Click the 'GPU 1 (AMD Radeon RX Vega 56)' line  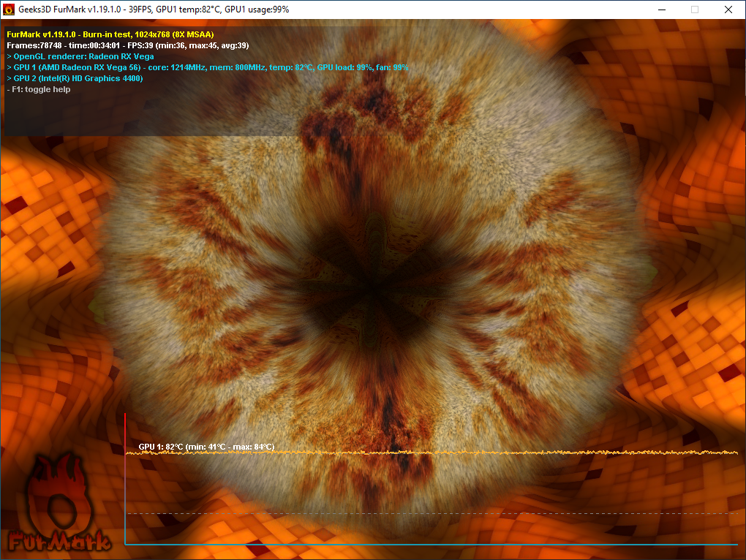(208, 67)
